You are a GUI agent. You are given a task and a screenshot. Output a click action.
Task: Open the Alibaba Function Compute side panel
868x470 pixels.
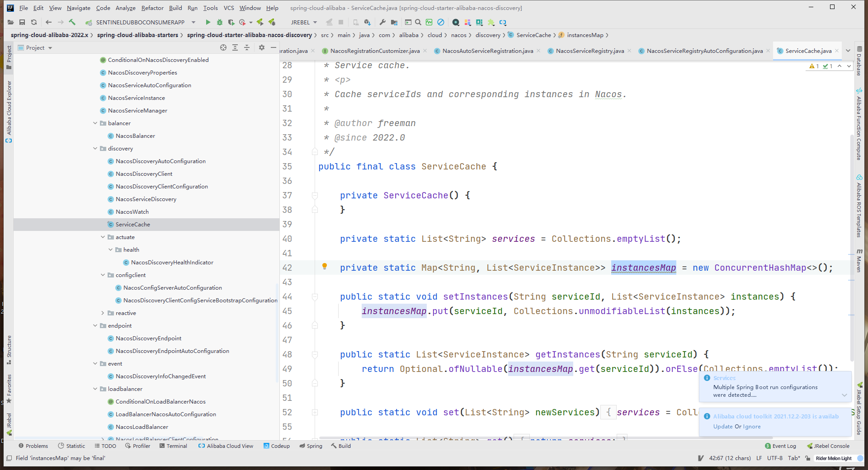(x=859, y=124)
